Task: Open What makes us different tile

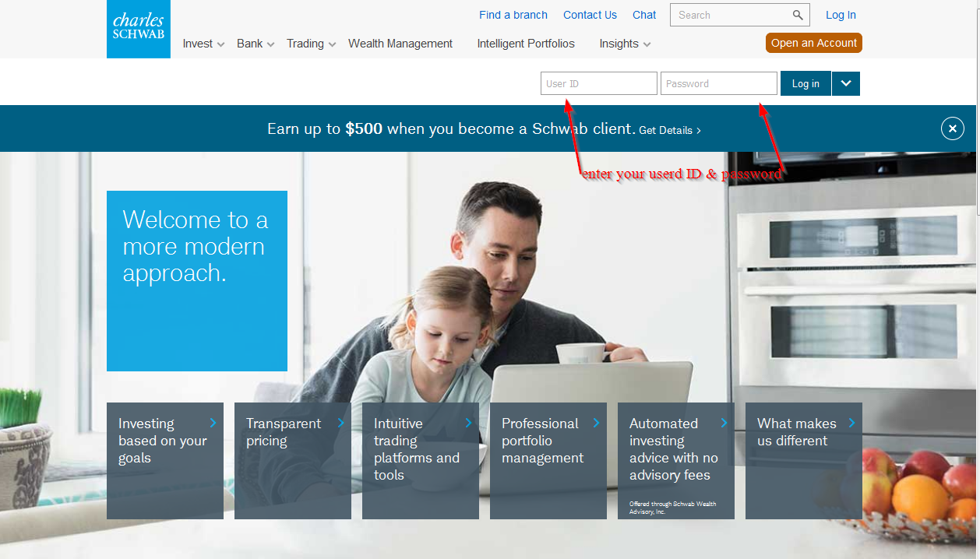Action: tap(804, 461)
